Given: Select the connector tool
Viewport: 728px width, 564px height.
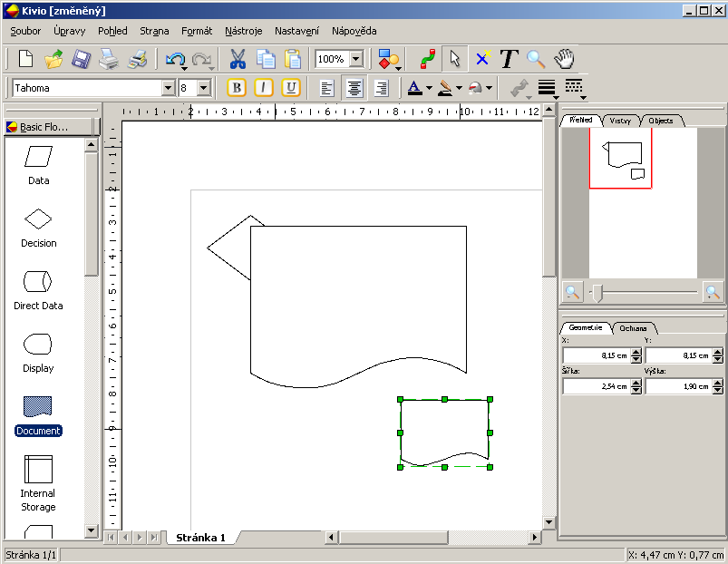Looking at the screenshot, I should pyautogui.click(x=428, y=59).
